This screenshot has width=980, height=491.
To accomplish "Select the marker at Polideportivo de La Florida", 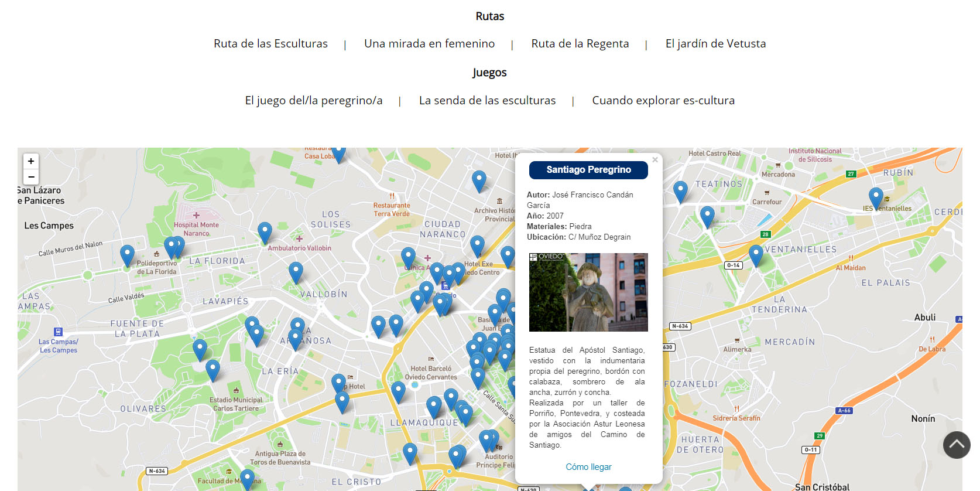I will (x=127, y=255).
